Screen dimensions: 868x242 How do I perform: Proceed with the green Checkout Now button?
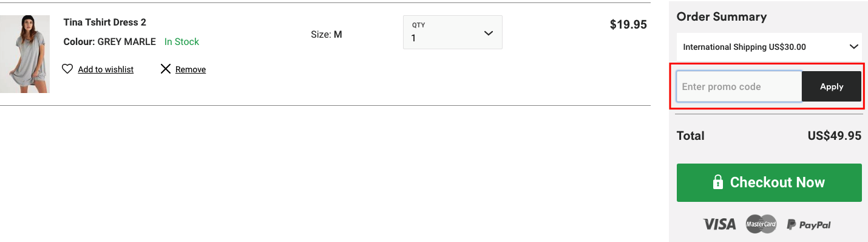tap(769, 182)
